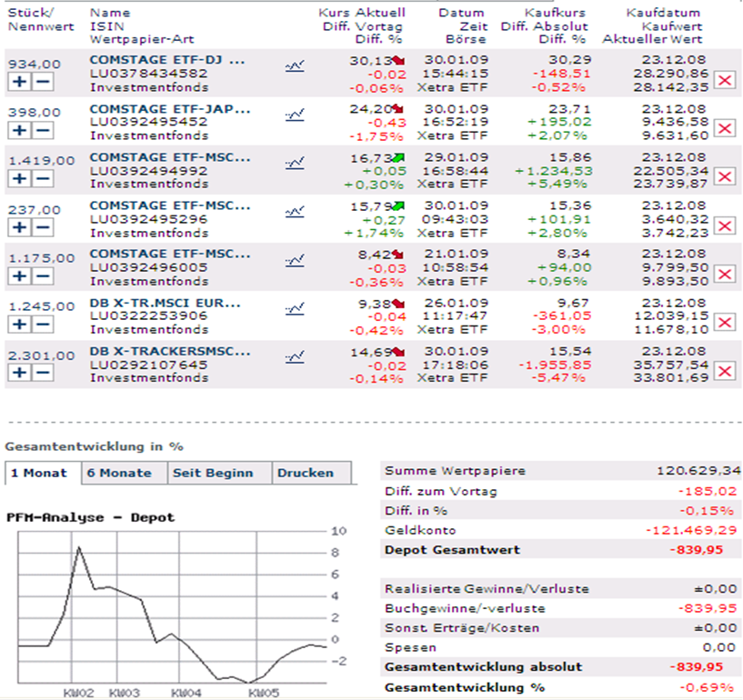Click plus button for 1.245,00 position
743x700 pixels.
[x=19, y=325]
